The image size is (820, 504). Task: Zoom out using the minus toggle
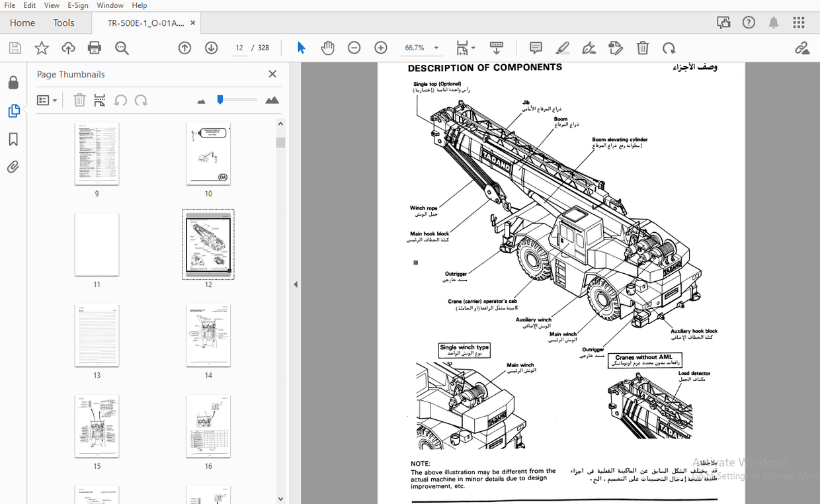[x=354, y=48]
